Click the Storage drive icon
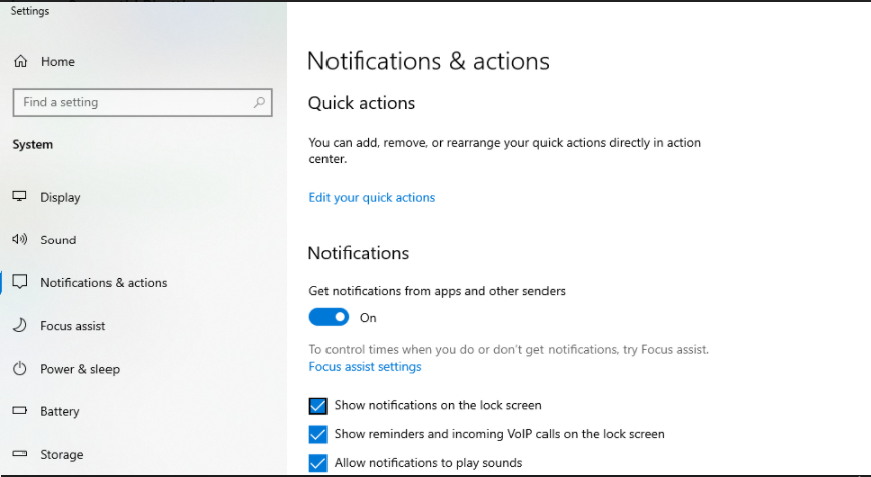Viewport: 871px width, 477px height. (x=19, y=454)
